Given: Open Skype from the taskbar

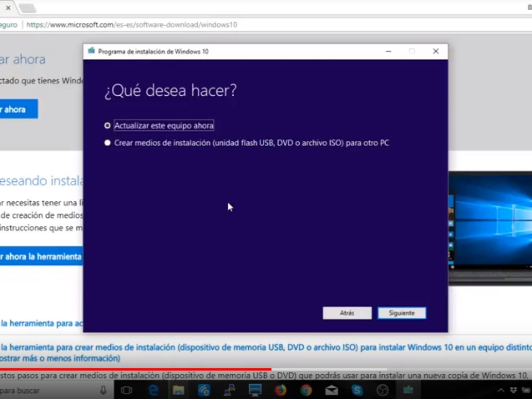Looking at the screenshot, I should tap(357, 391).
